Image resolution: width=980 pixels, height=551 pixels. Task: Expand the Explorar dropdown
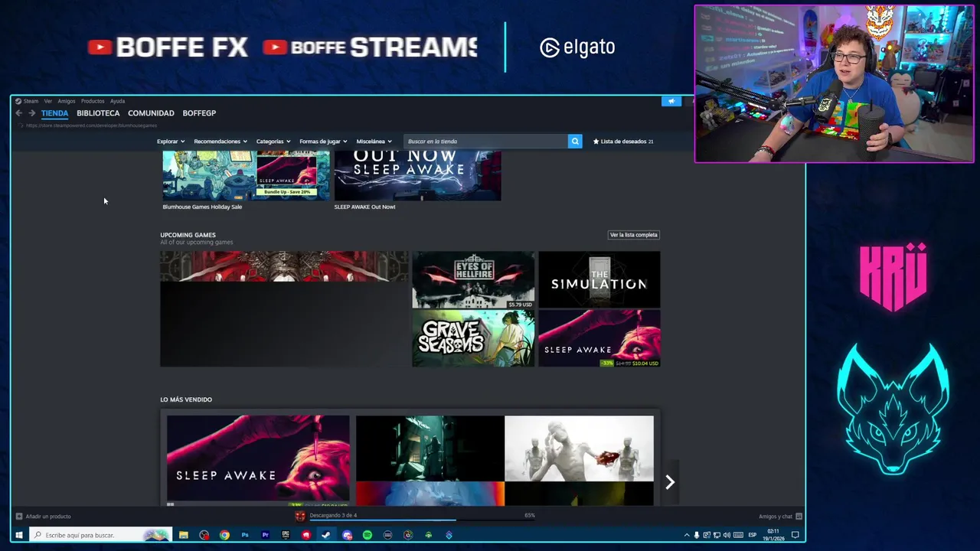[x=171, y=142]
